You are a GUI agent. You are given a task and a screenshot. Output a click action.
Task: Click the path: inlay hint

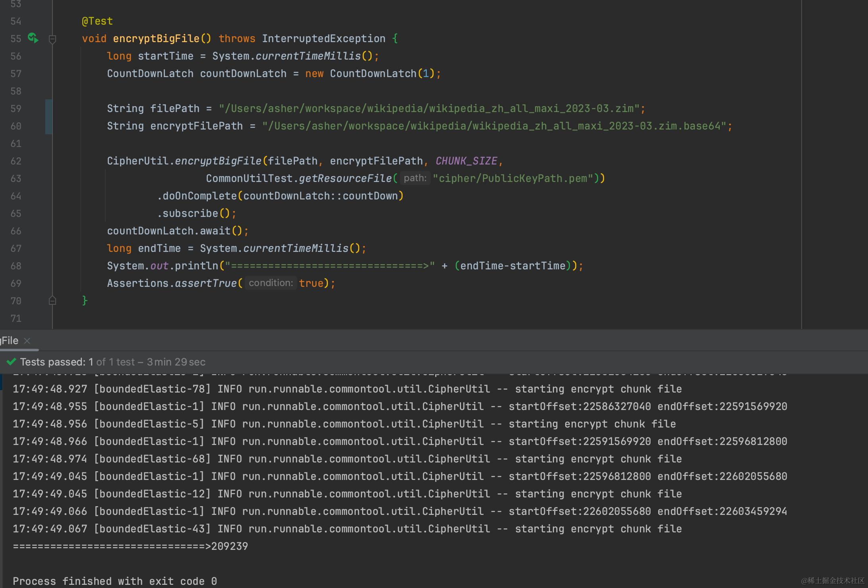[x=415, y=178]
